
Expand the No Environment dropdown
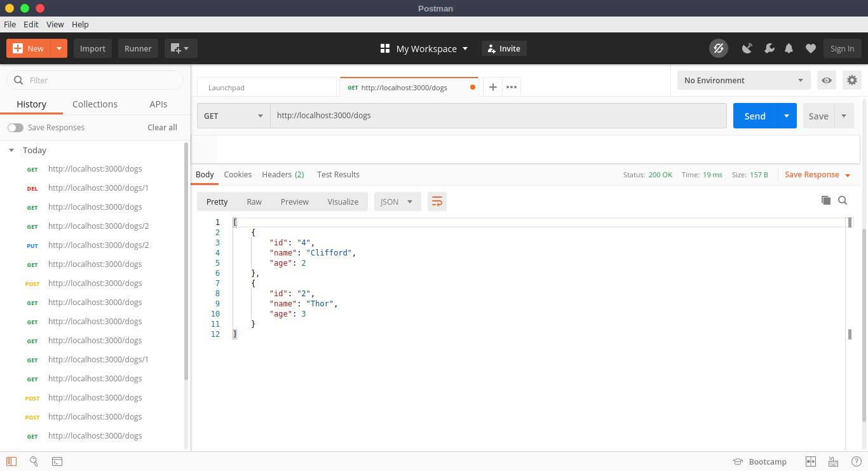pos(743,80)
